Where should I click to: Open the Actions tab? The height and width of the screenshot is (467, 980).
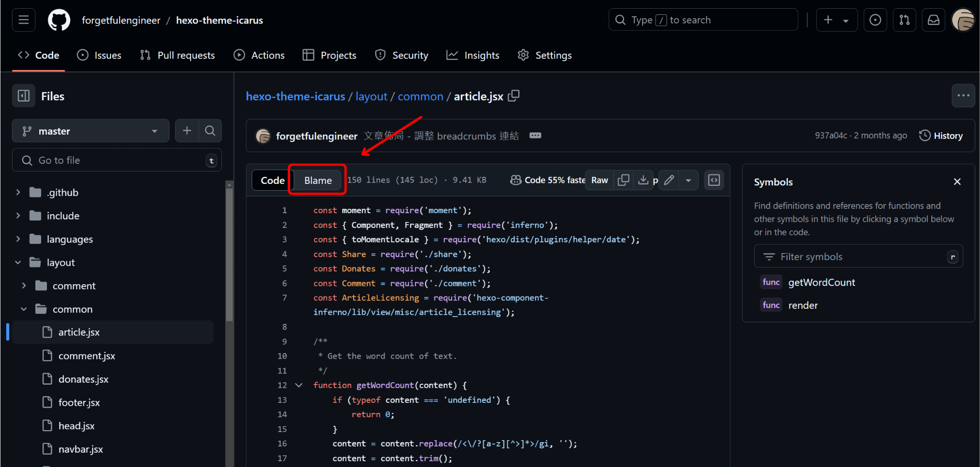(x=259, y=55)
